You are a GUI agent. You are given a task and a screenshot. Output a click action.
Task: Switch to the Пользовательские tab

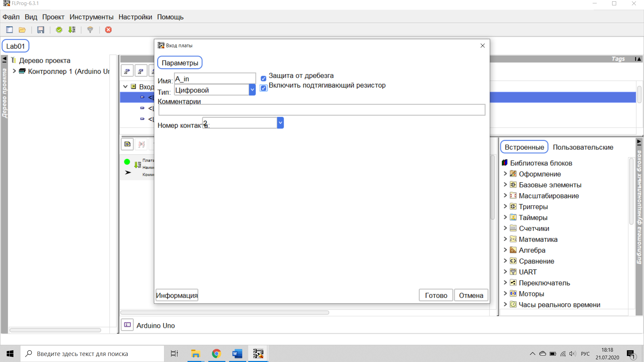(x=583, y=147)
